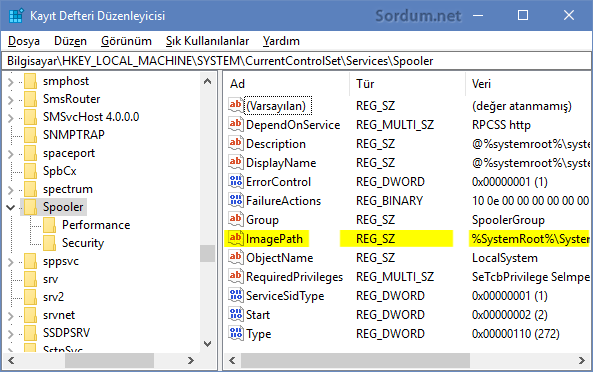Click the 0x00000110 (272) data cell
593x372 pixels.
(x=515, y=334)
